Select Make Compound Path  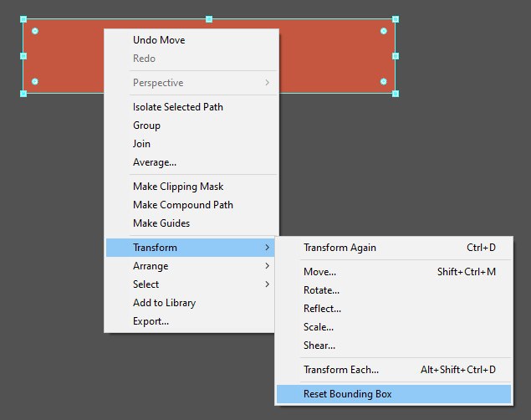point(191,205)
